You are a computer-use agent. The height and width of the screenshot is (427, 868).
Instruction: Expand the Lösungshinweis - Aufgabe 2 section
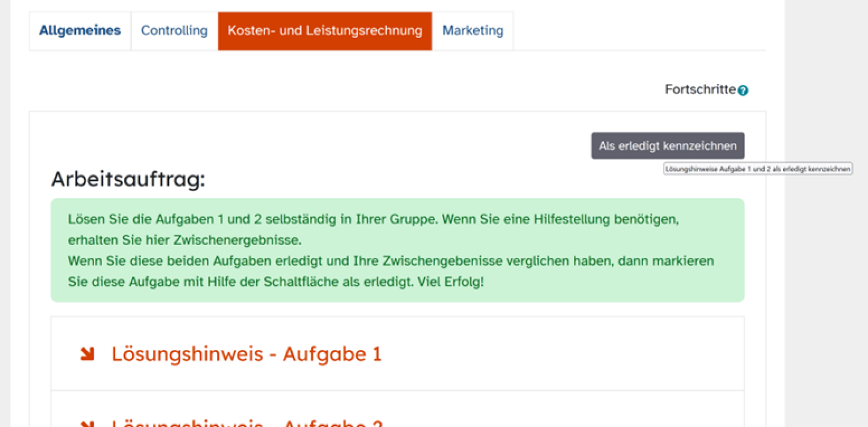coord(246,423)
